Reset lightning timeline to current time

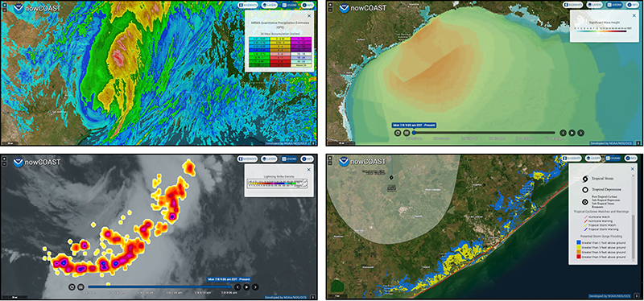[72, 287]
